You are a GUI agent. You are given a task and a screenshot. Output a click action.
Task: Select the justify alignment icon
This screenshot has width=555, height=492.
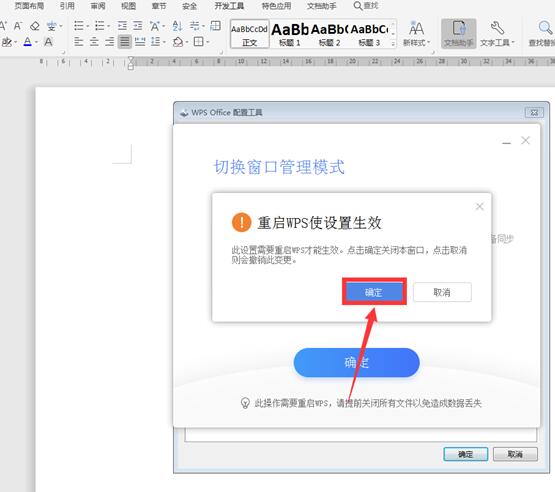[x=125, y=42]
